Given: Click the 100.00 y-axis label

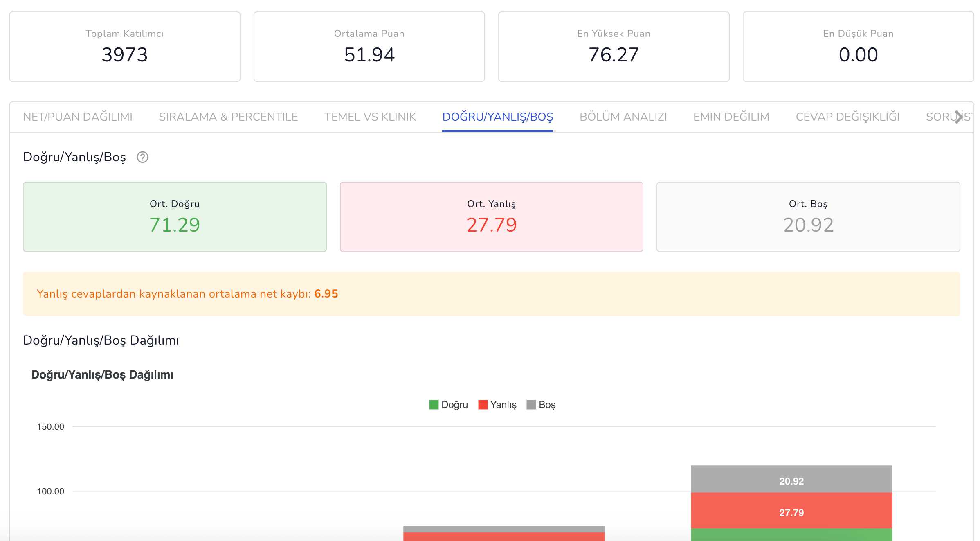Looking at the screenshot, I should point(51,491).
